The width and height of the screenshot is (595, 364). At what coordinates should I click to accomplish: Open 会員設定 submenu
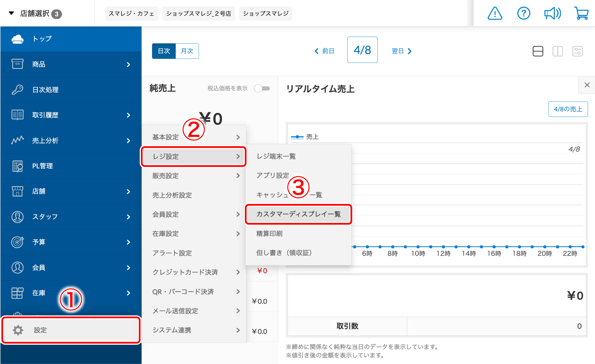tap(194, 214)
